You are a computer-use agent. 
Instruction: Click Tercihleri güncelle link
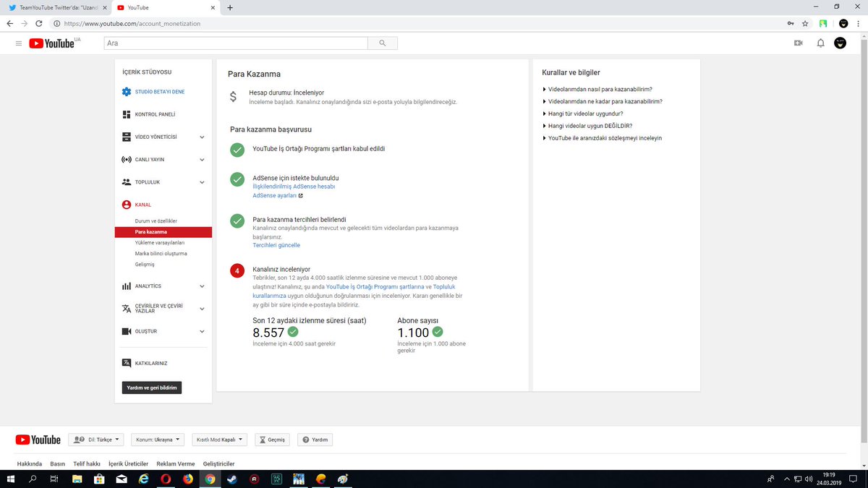click(x=276, y=245)
